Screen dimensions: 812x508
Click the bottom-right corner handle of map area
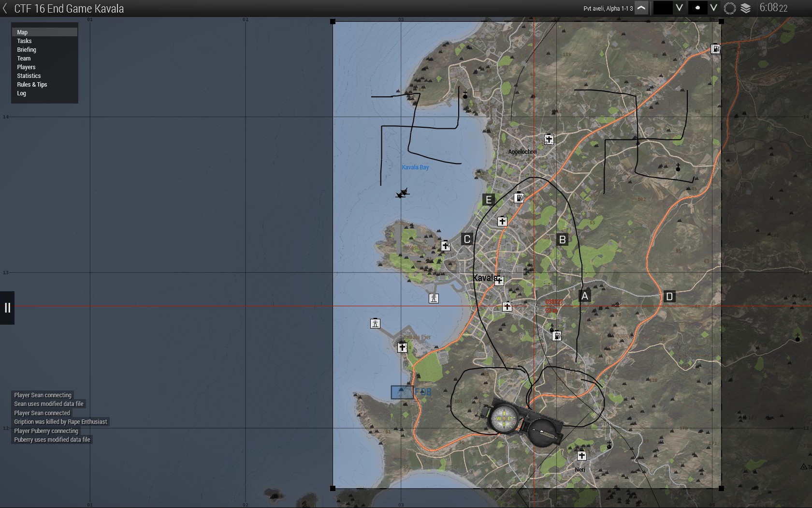tap(721, 488)
